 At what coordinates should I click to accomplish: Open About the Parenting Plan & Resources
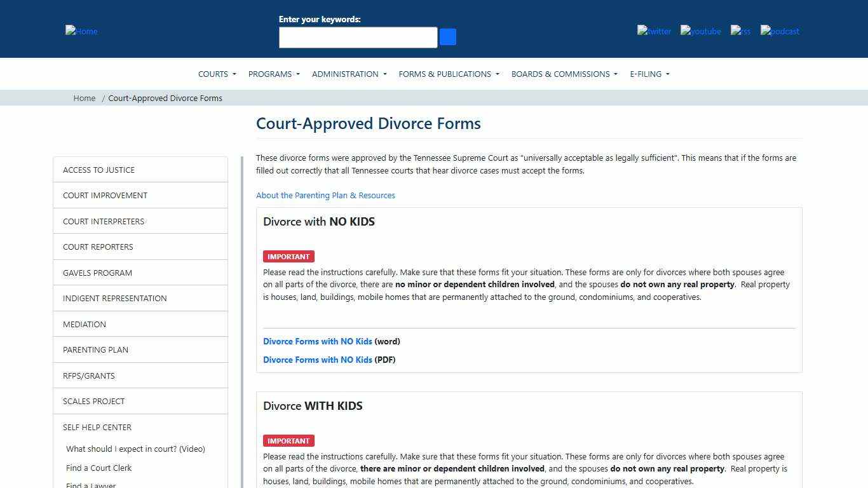tap(325, 195)
